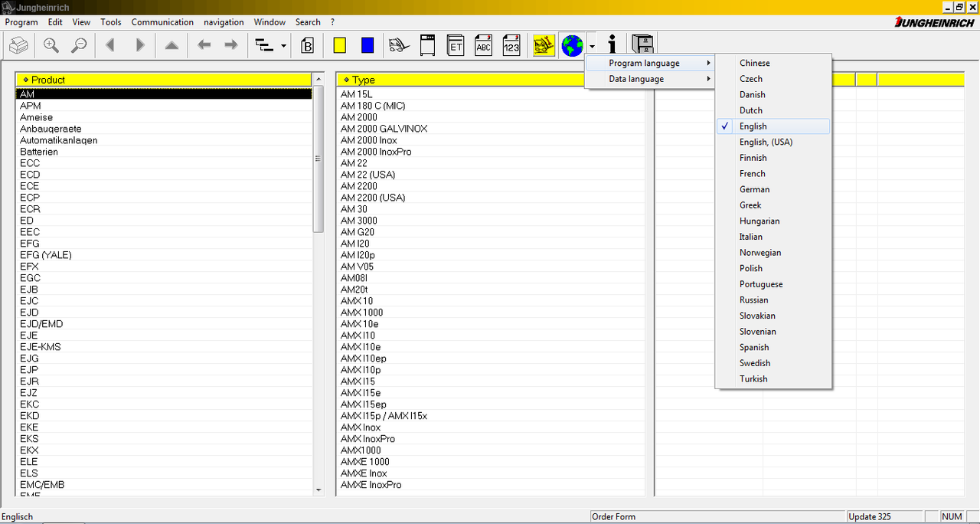The width and height of the screenshot is (980, 524).
Task: Click the ABC search icon
Action: pos(483,45)
